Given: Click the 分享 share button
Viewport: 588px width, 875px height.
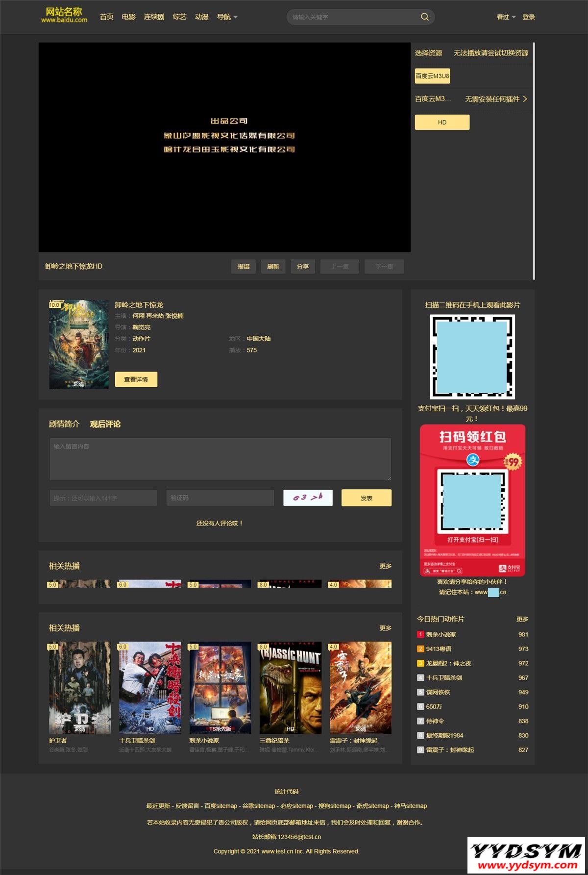Looking at the screenshot, I should 303,267.
